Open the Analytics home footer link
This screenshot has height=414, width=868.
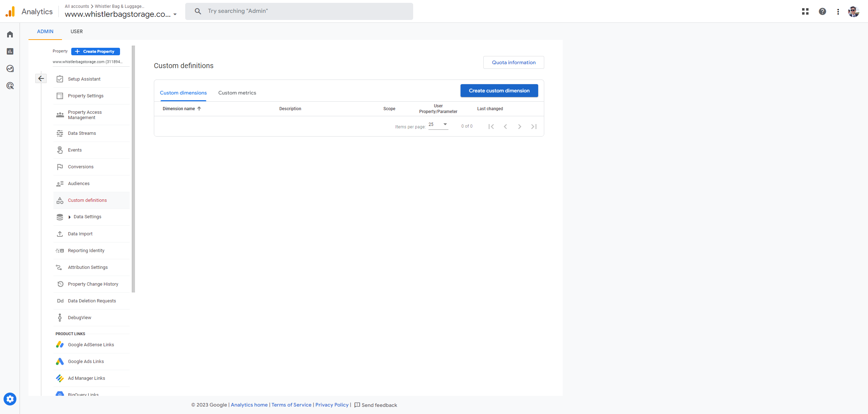point(249,405)
